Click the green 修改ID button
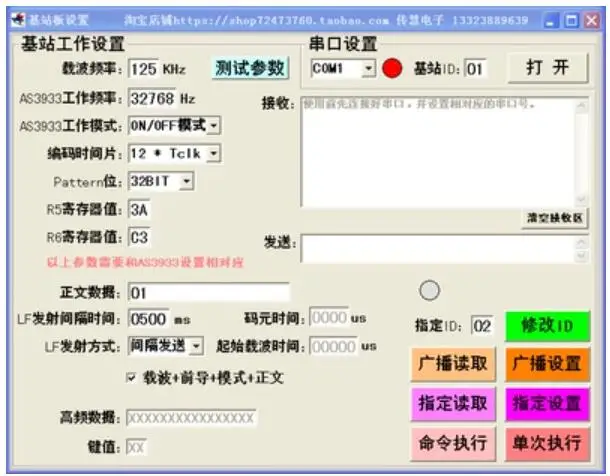The image size is (610, 476). click(547, 326)
